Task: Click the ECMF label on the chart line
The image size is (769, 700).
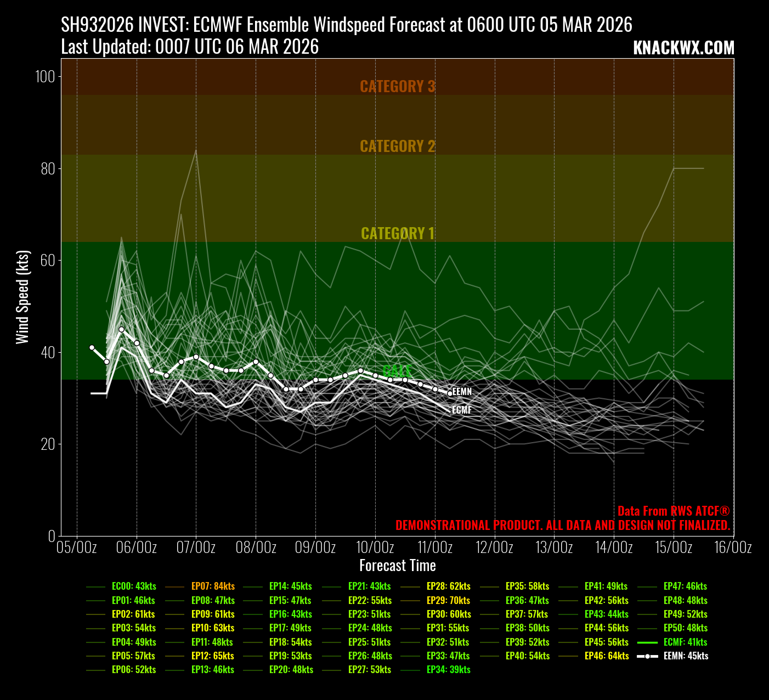Action: tap(461, 410)
